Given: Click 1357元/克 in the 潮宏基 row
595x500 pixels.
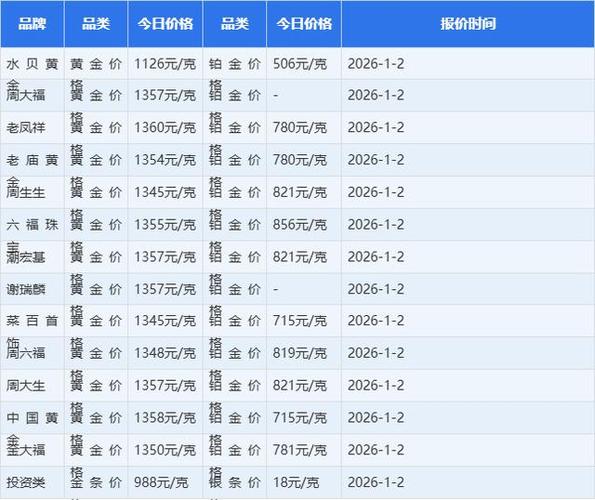Looking at the screenshot, I should [x=165, y=257].
